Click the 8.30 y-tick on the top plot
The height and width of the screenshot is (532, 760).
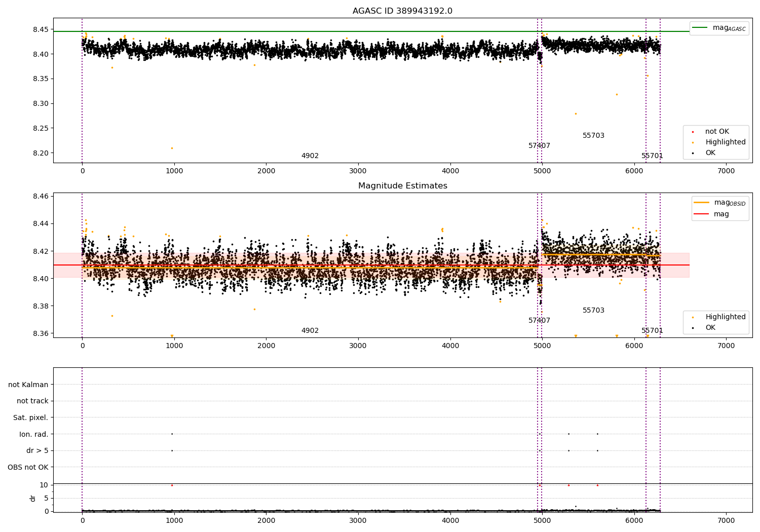click(40, 104)
